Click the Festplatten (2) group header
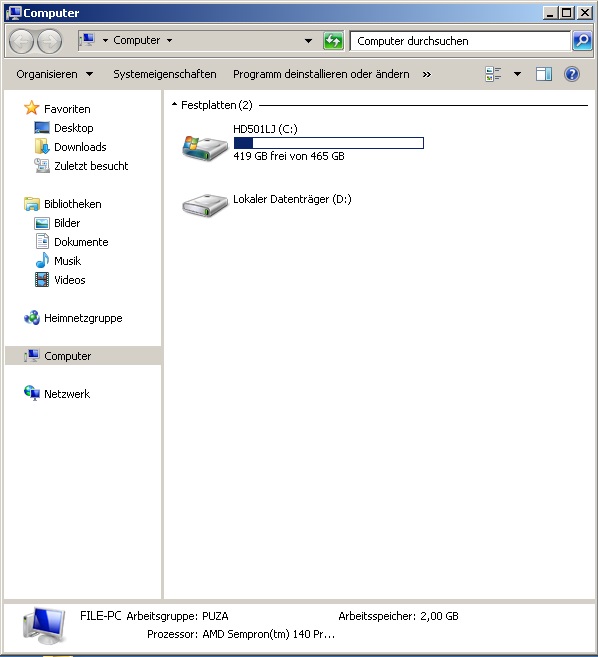598x657 pixels. pyautogui.click(x=217, y=105)
